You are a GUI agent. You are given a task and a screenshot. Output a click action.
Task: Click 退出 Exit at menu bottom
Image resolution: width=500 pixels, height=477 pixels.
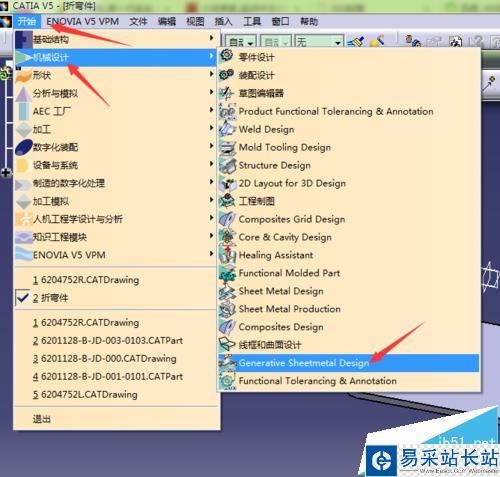click(x=115, y=419)
